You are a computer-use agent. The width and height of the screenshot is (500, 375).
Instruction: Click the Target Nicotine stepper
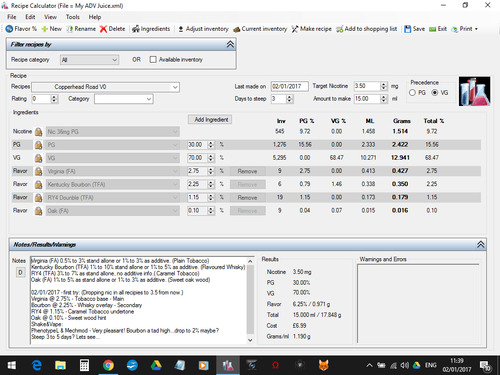point(384,86)
